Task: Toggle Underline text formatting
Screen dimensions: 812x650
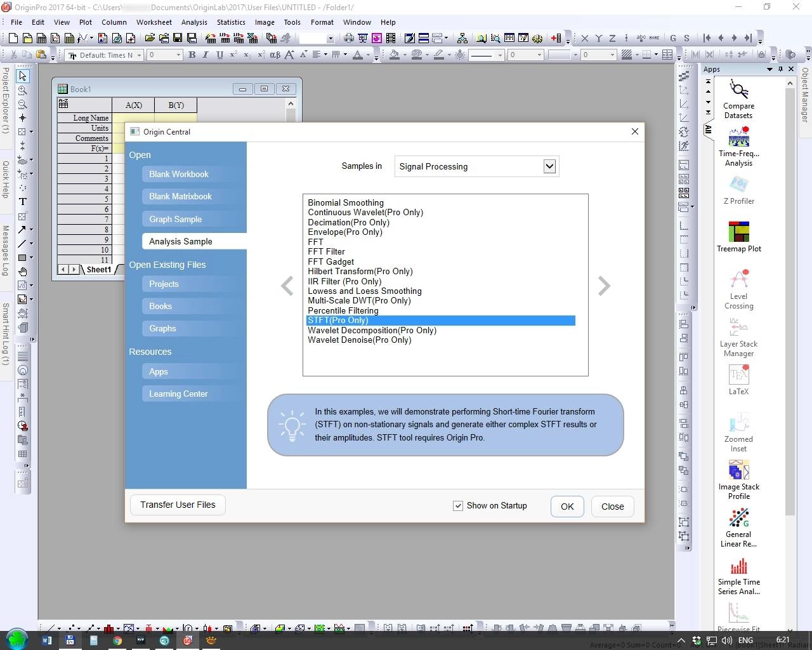Action: point(219,55)
